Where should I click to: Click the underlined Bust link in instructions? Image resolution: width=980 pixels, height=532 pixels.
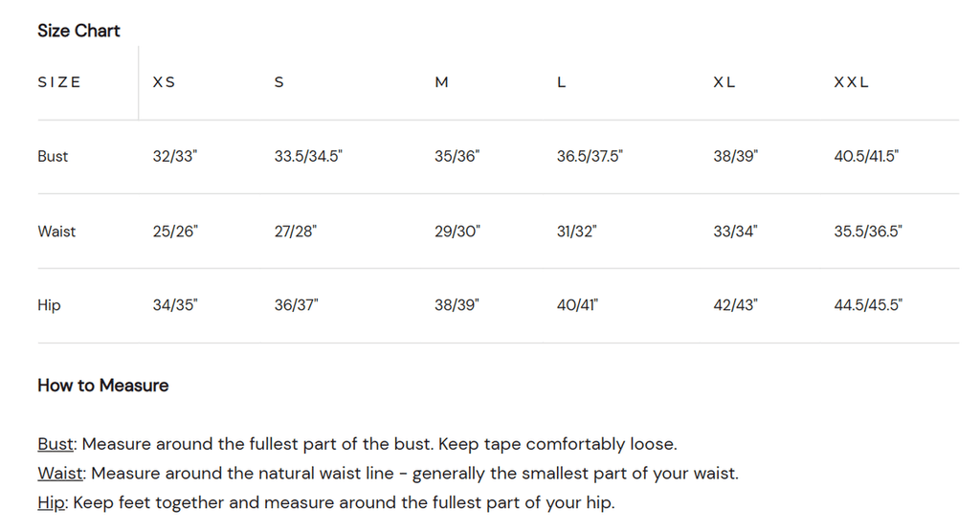pos(56,444)
